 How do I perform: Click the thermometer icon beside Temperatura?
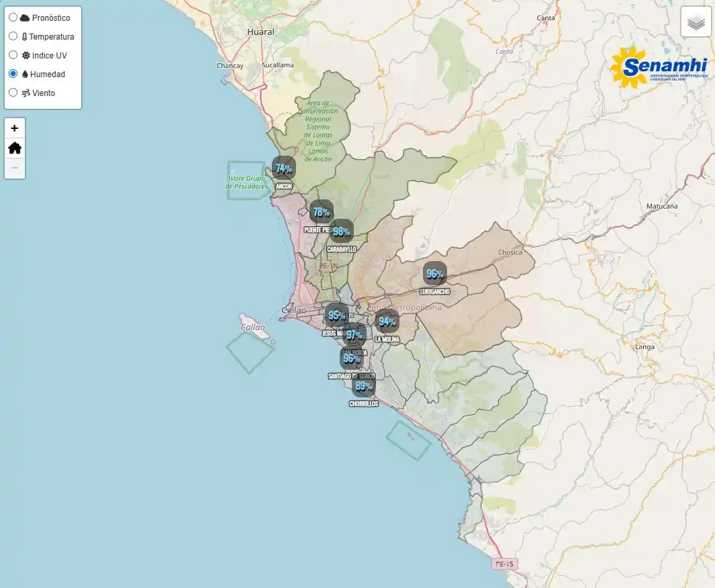pos(25,36)
